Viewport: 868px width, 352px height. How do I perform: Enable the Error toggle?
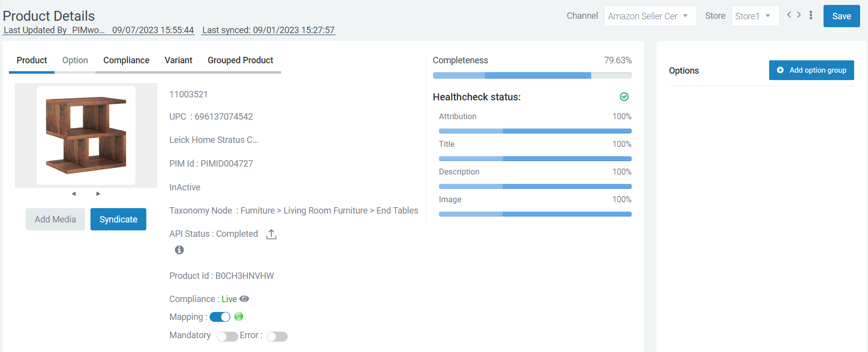[277, 336]
